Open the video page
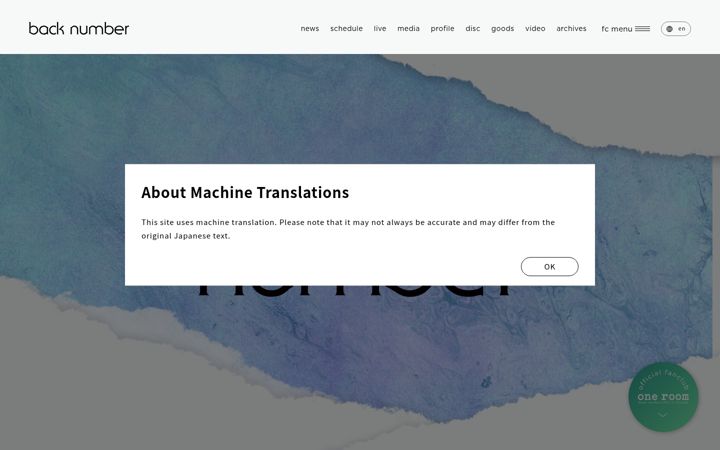 click(x=535, y=28)
